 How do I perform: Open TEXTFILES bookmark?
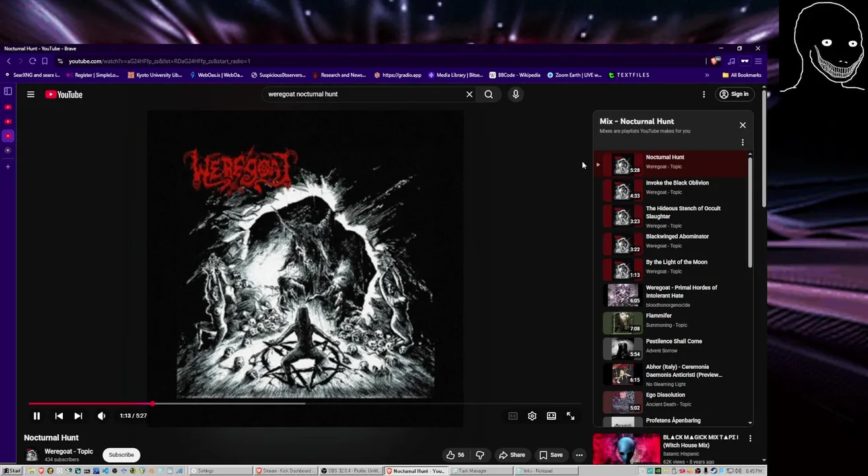coord(629,75)
